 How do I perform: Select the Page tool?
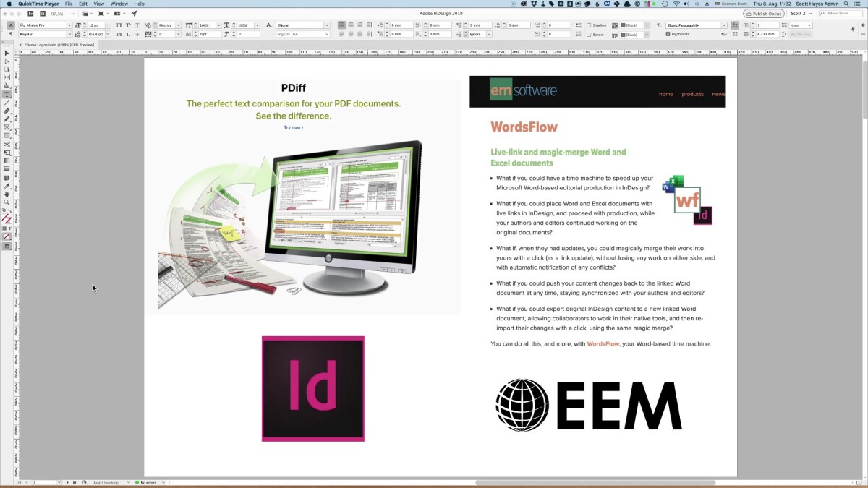coord(7,69)
